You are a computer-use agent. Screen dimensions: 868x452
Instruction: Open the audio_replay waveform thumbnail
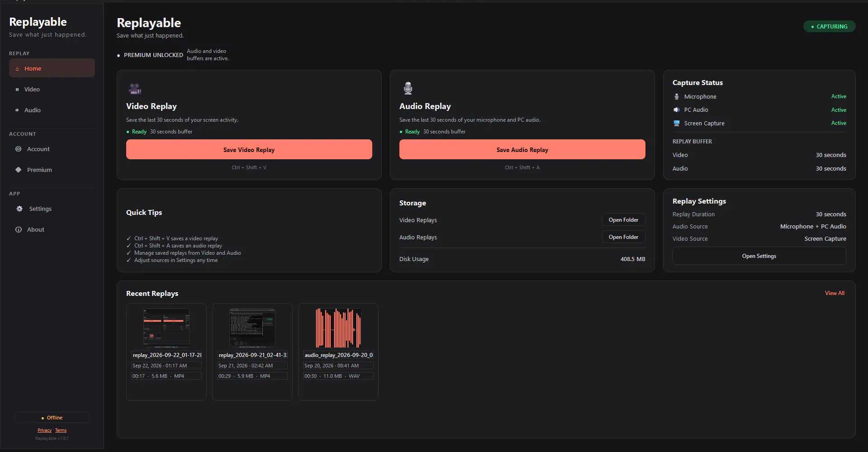click(338, 328)
